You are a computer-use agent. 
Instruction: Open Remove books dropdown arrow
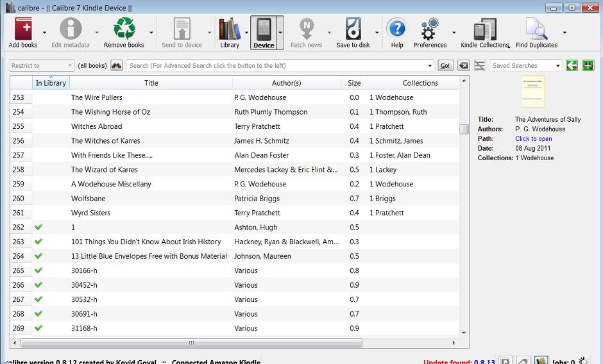(151, 33)
